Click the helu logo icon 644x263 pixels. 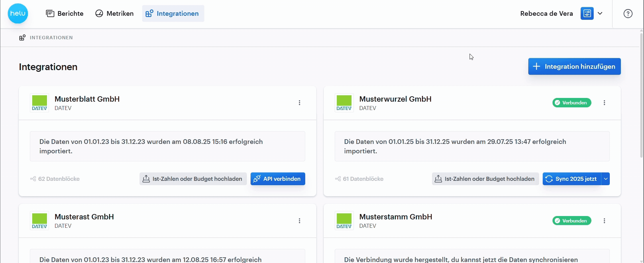pos(18,13)
